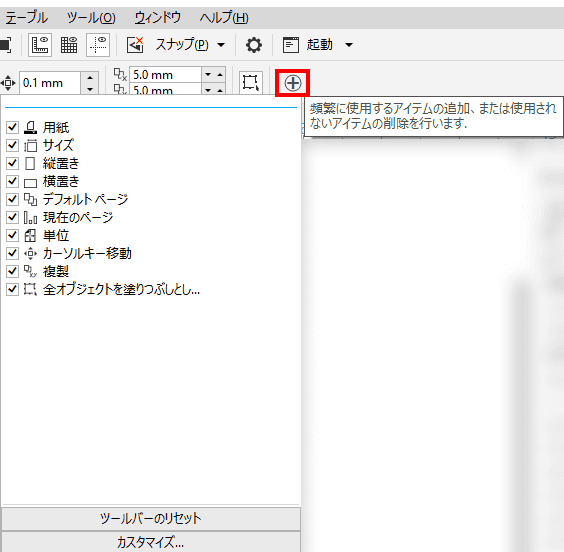The image size is (564, 552).
Task: Click the landscape icon next to 横置き
Action: [31, 183]
